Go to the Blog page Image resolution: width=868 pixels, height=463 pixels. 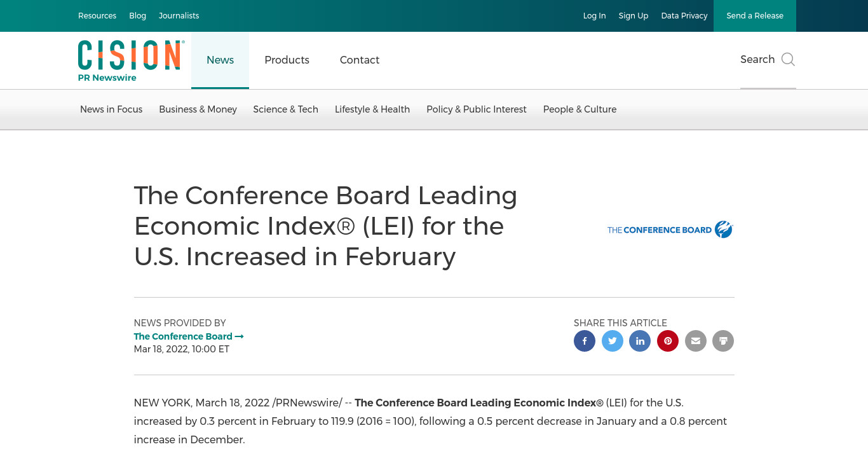[x=138, y=16]
